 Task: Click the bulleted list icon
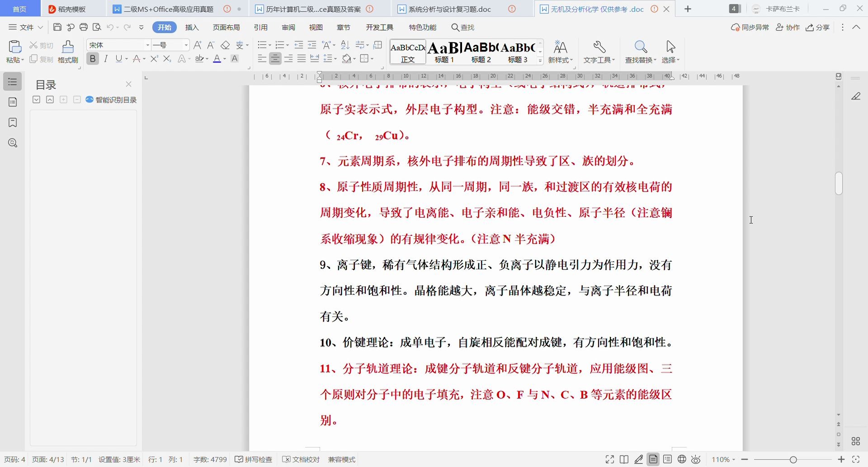262,45
